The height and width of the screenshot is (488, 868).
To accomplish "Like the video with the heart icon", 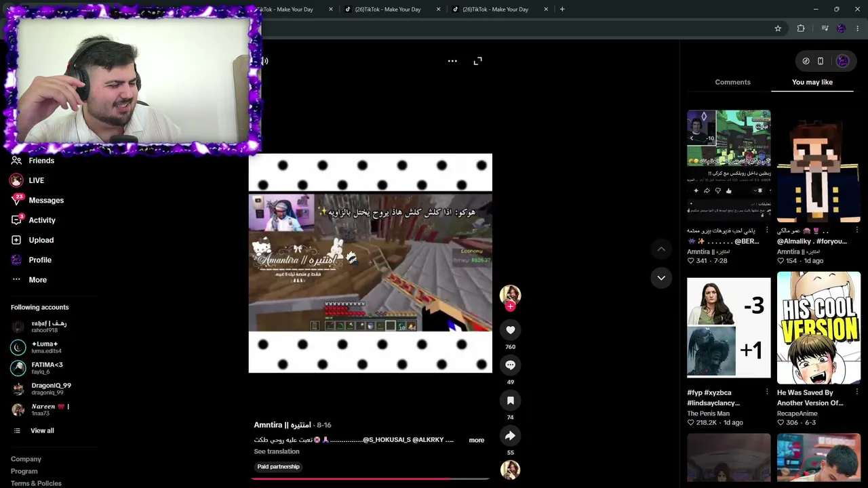I will point(511,330).
